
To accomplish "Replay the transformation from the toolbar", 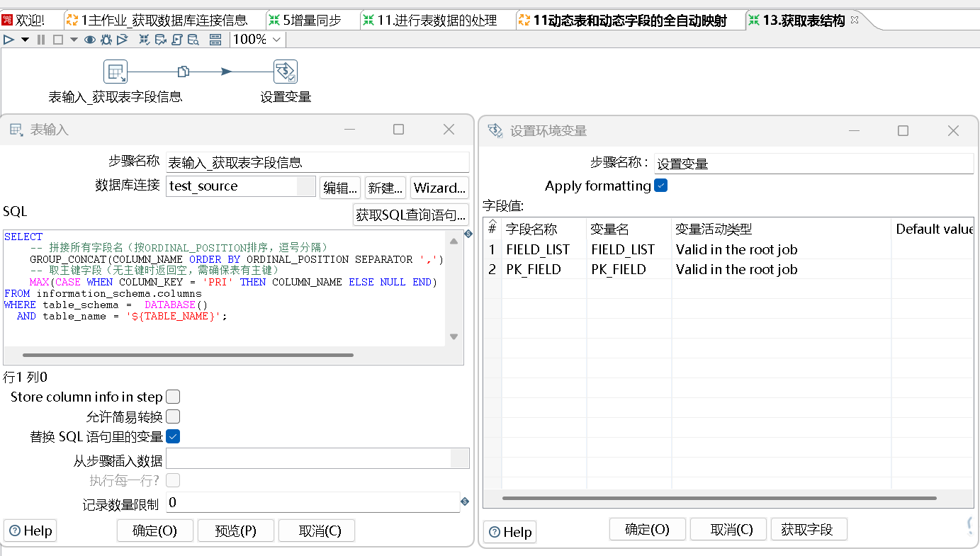I will (x=123, y=40).
